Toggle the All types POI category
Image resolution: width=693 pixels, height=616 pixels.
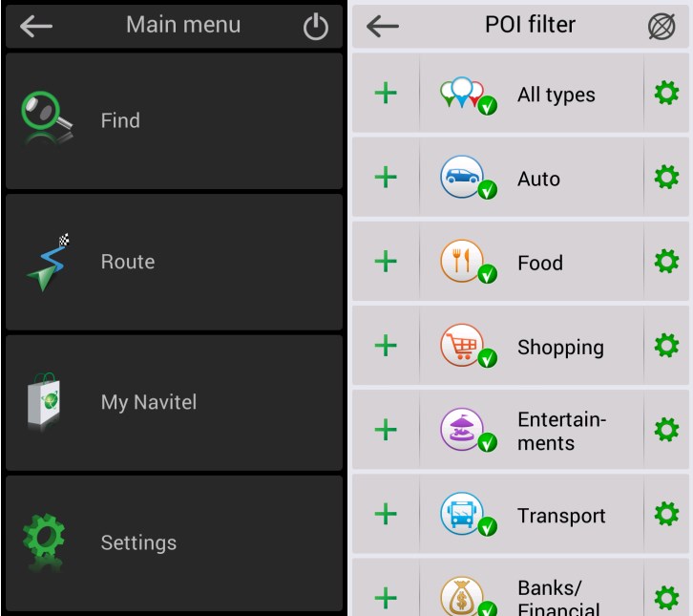point(532,94)
